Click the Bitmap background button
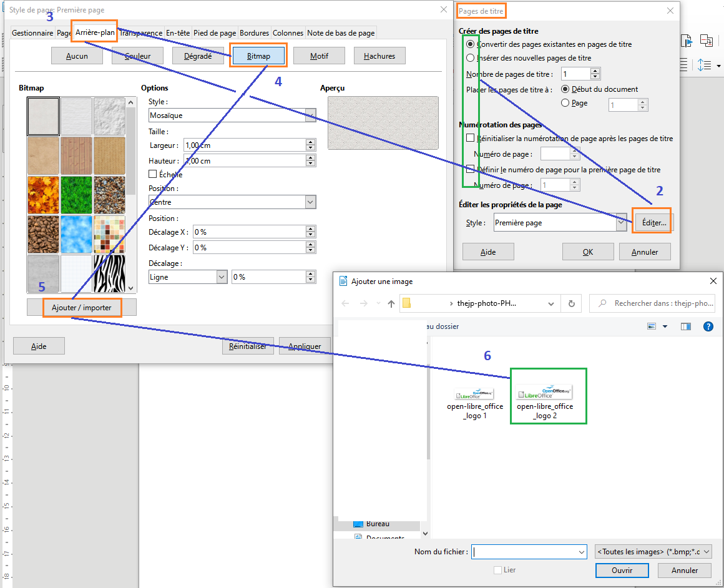 point(258,56)
